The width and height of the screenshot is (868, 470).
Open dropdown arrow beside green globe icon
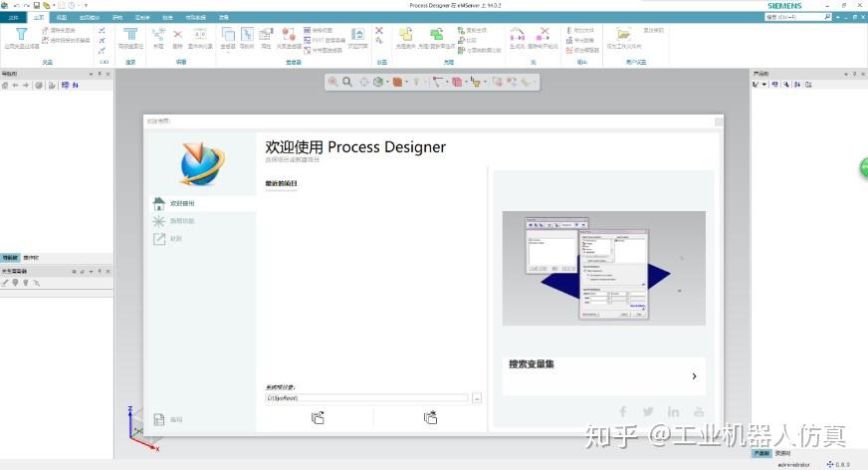pyautogui.click(x=387, y=82)
